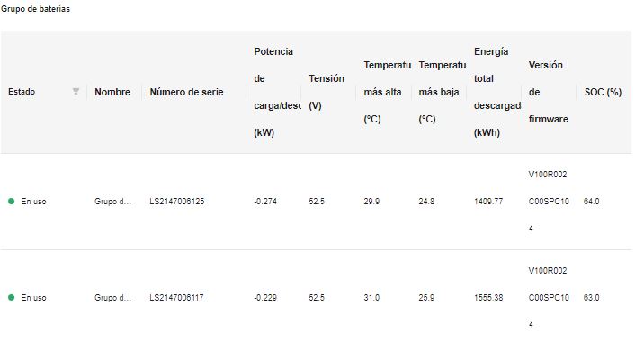Image resolution: width=644 pixels, height=343 pixels.
Task: Select the energy value 1555.38 cell
Action: [488, 298]
